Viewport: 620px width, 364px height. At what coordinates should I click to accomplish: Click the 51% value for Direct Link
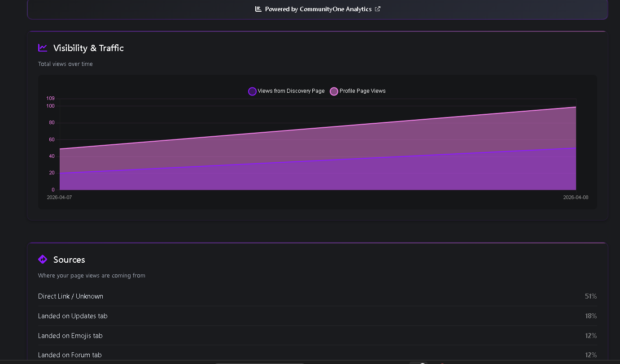(x=590, y=296)
